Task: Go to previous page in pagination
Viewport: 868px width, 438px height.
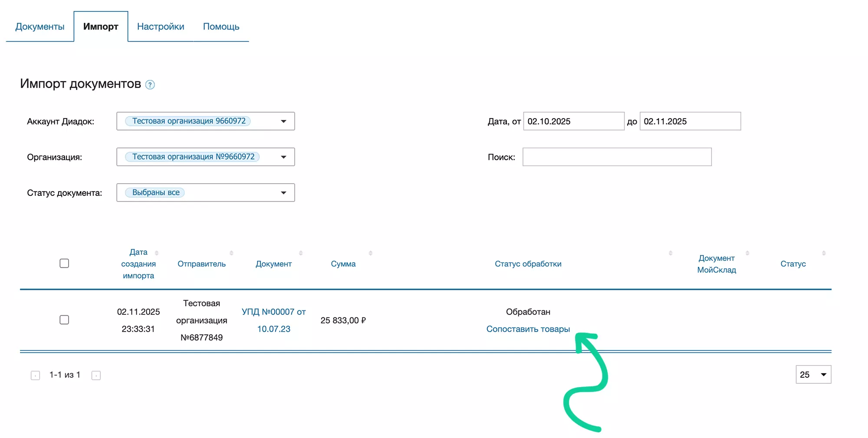Action: click(36, 375)
